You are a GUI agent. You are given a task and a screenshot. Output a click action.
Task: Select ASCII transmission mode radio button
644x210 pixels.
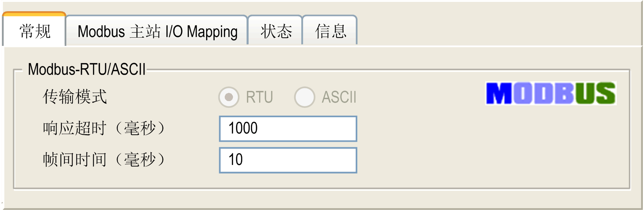[305, 97]
